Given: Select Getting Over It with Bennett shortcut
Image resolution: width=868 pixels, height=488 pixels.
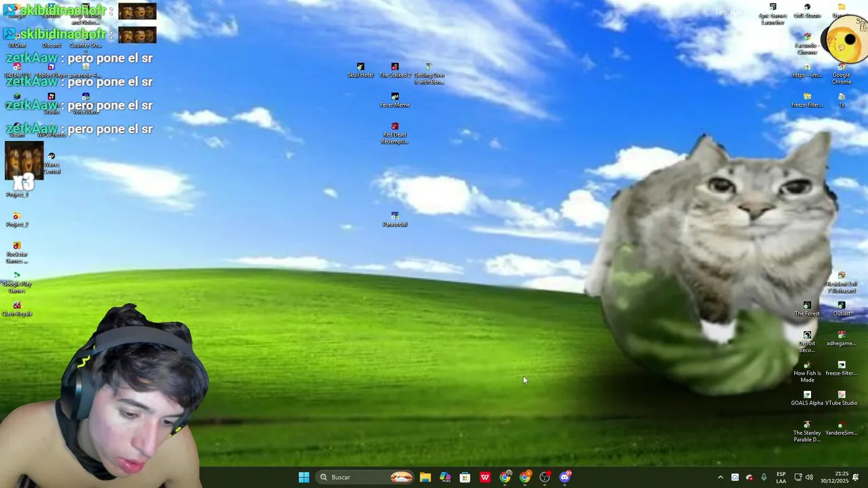Looking at the screenshot, I should (x=429, y=74).
